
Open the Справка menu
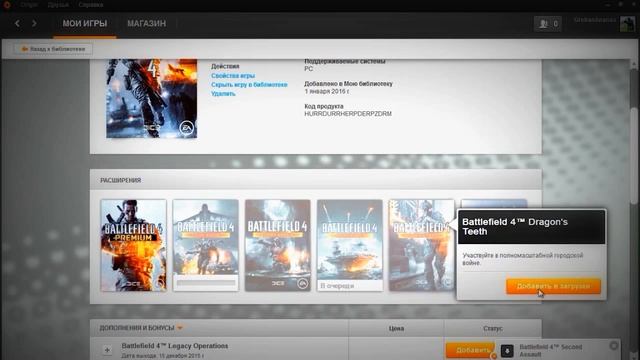[x=91, y=5]
